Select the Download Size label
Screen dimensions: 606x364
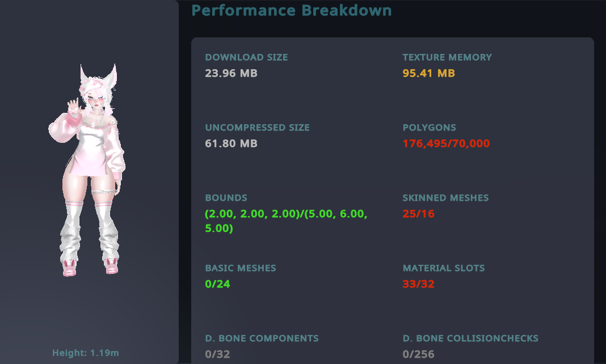(246, 57)
